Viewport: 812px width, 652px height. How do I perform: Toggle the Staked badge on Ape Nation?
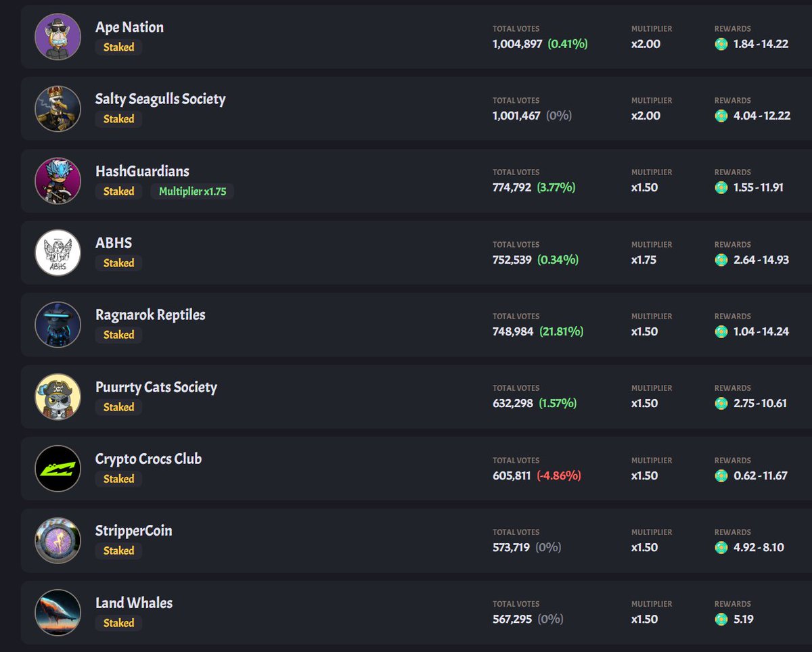coord(118,47)
